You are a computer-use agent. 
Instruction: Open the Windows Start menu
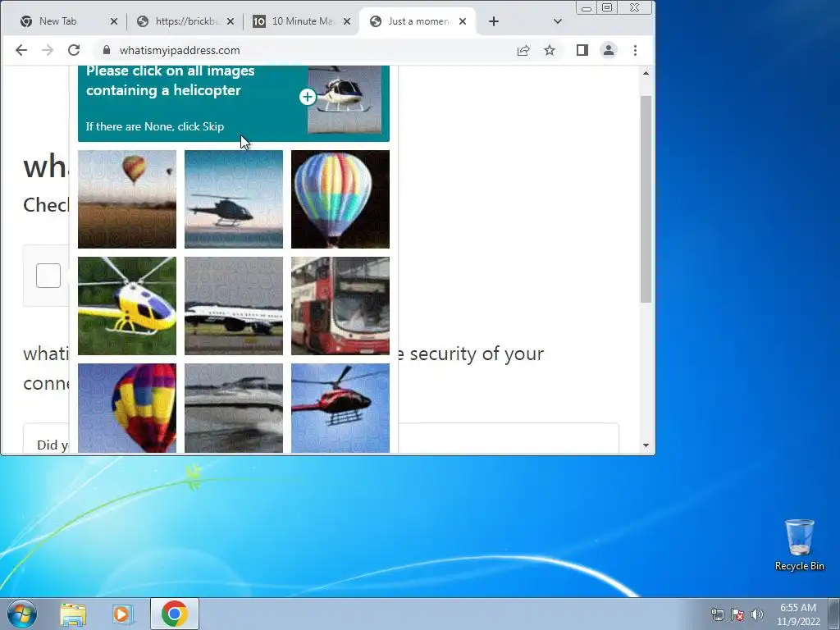pyautogui.click(x=22, y=614)
